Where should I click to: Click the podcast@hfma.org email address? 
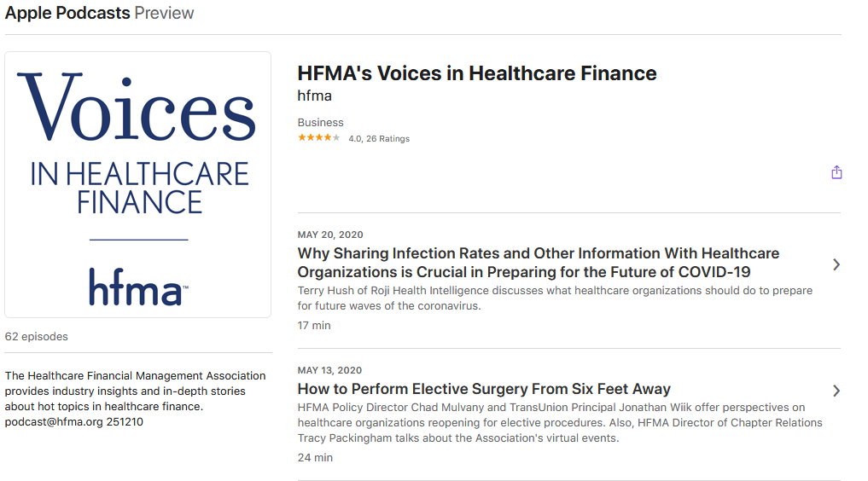[54, 422]
